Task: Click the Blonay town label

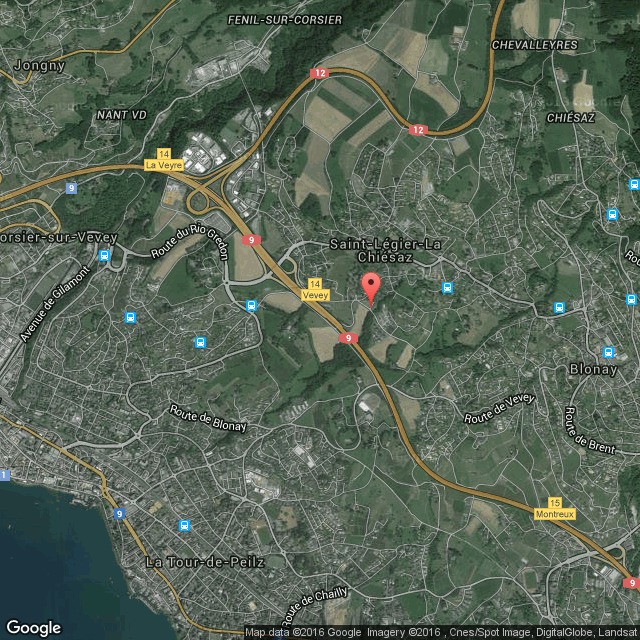Action: point(593,369)
